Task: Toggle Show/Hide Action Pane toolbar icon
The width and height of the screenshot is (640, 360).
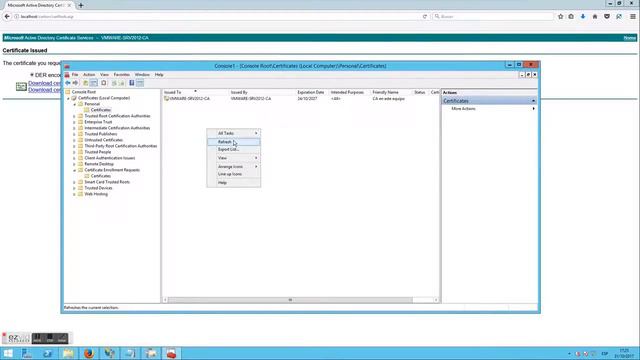Action: click(x=140, y=83)
